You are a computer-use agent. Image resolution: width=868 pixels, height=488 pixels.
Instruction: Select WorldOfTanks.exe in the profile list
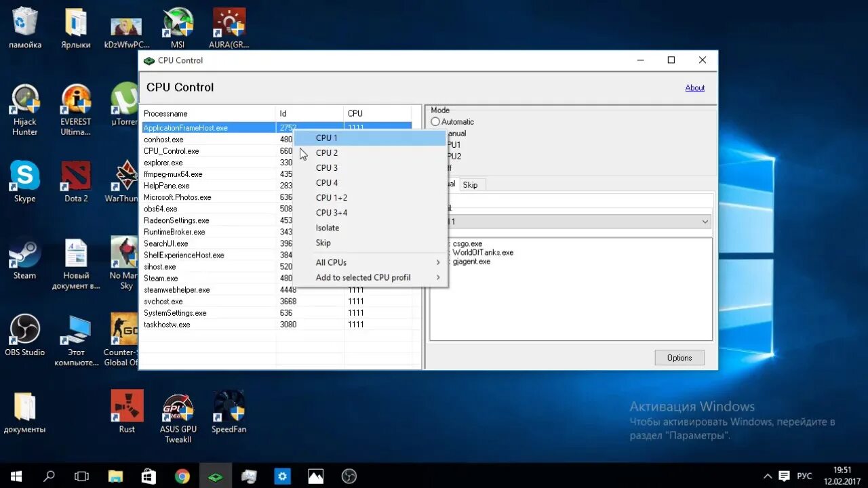point(483,253)
